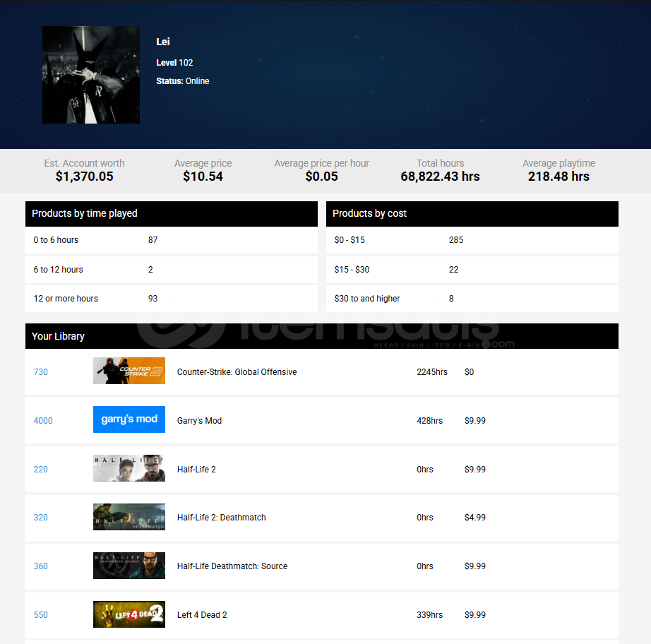Viewport: 651px width, 644px height.
Task: Click the Half-Life 2: Deathmatch title text
Action: [221, 518]
